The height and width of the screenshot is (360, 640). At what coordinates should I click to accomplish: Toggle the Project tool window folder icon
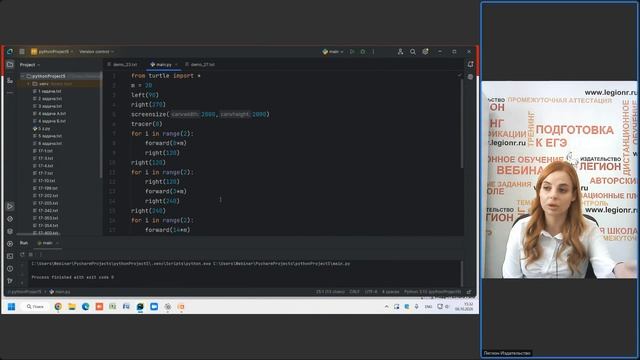coord(10,64)
